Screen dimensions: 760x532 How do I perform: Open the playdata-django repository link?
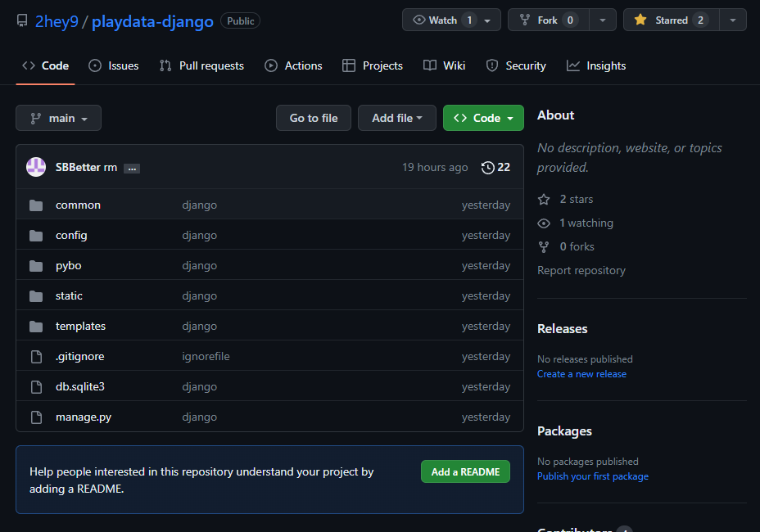[152, 21]
